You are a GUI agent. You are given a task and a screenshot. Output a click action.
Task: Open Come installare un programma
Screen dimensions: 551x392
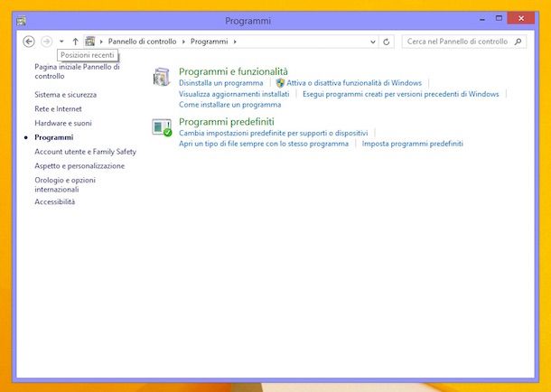click(229, 105)
